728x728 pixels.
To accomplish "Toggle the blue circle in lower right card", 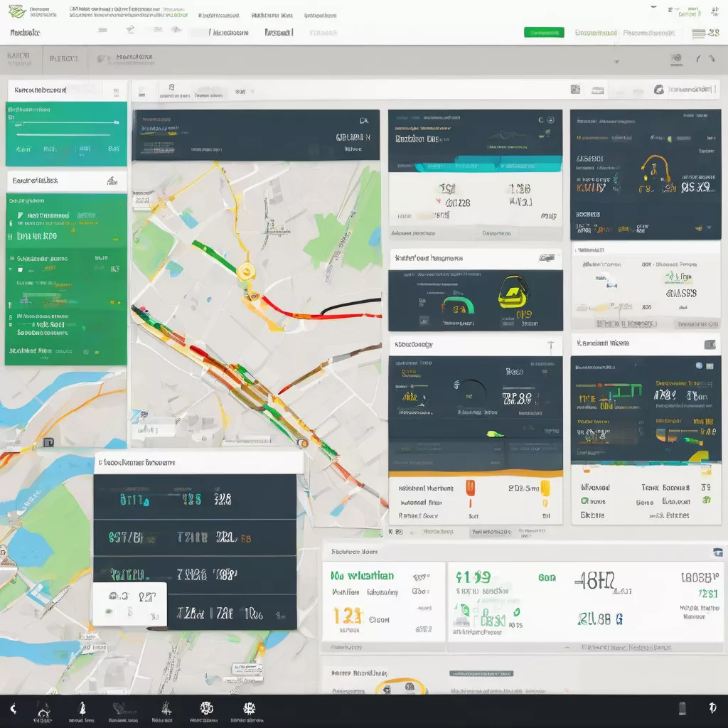I will pos(699,365).
